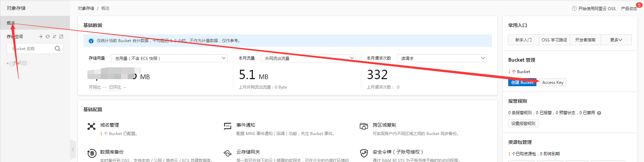The image size is (644, 162).
Task: Click the 月同比 label
Action: pos(95,87)
